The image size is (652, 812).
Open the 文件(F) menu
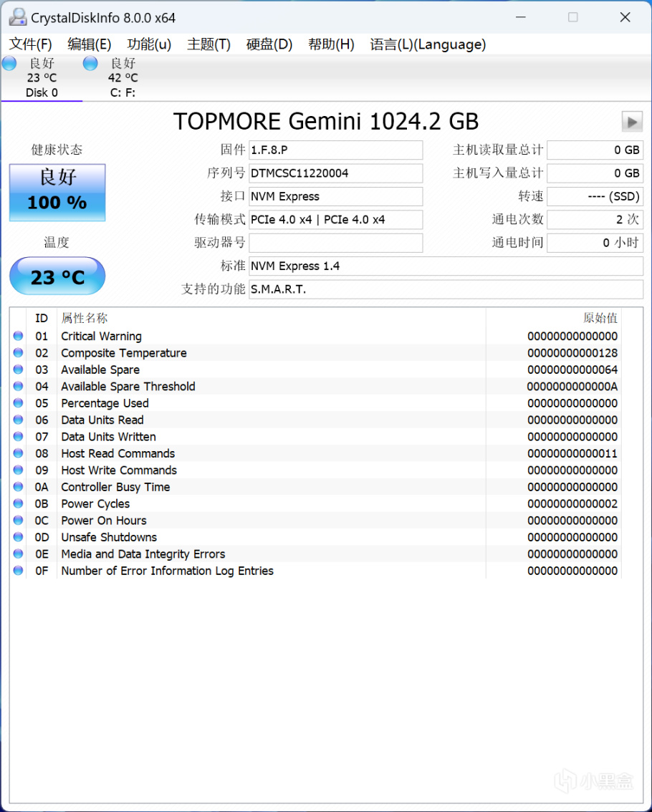coord(31,44)
